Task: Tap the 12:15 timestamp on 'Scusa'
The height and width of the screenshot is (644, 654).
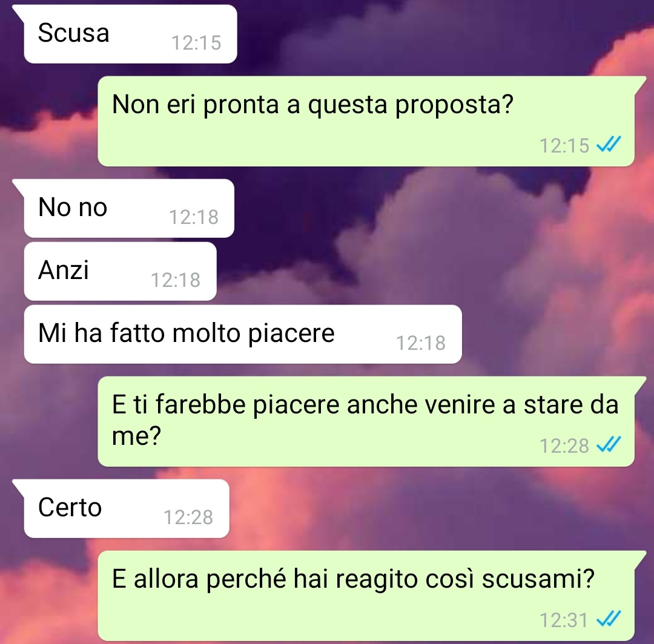Action: (196, 42)
